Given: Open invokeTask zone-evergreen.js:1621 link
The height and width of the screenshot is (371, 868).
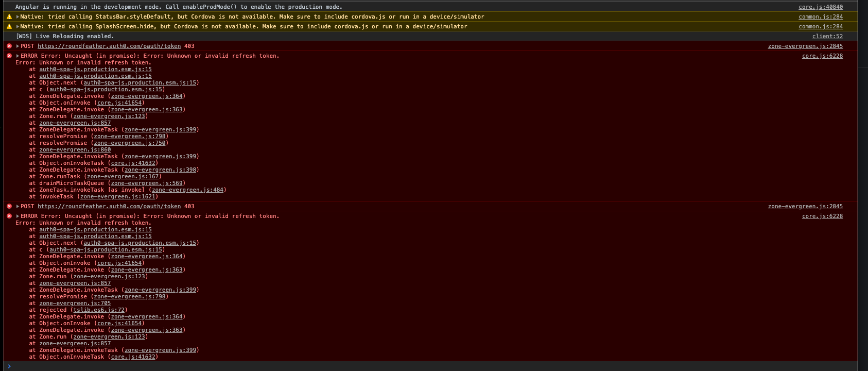Looking at the screenshot, I should pyautogui.click(x=117, y=196).
